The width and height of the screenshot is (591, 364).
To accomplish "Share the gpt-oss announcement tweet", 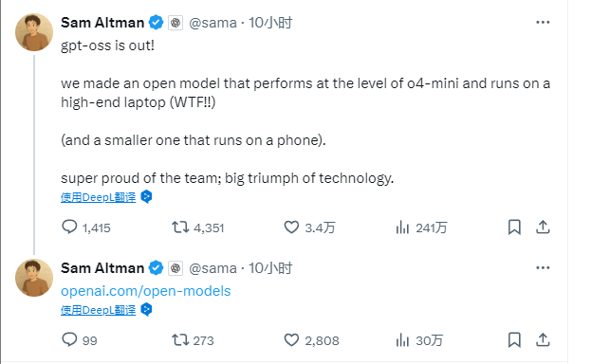I will (x=543, y=227).
